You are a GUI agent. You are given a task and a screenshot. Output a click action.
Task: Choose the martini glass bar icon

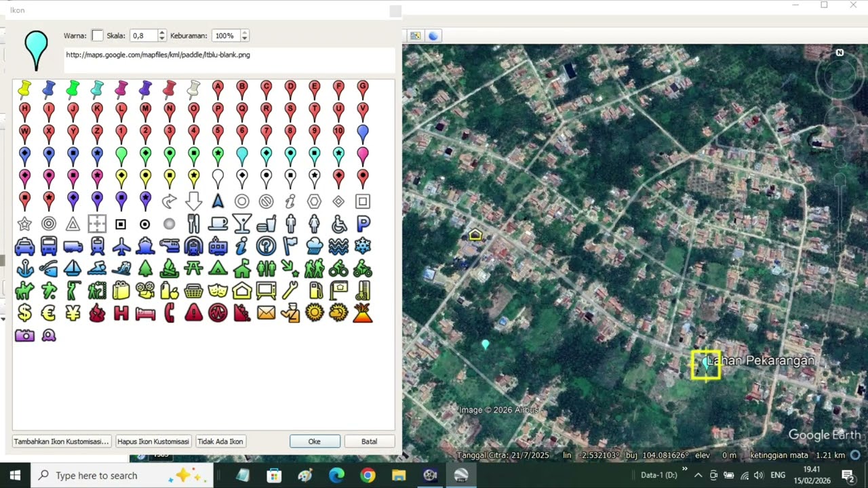241,223
